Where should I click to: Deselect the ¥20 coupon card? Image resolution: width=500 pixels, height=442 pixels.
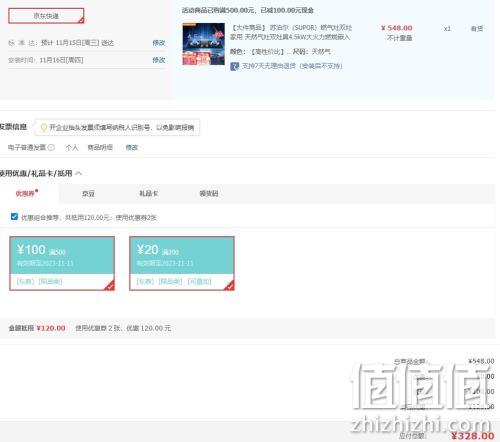click(x=182, y=263)
